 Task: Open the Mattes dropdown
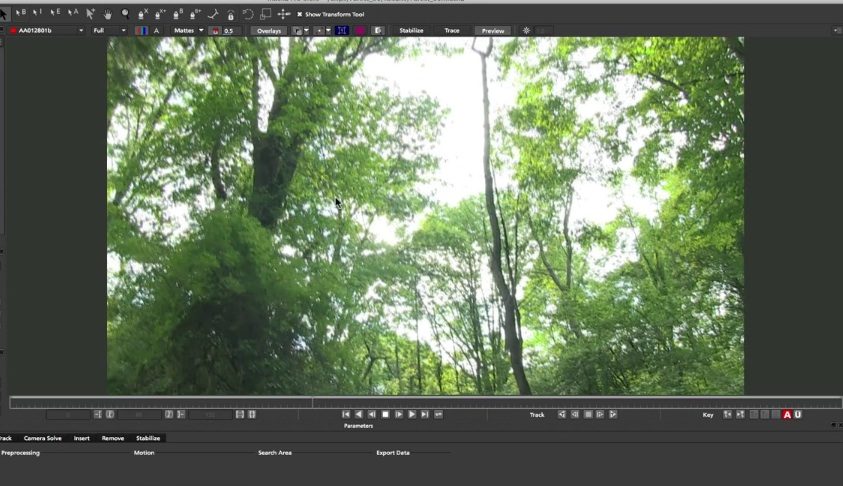pos(188,31)
